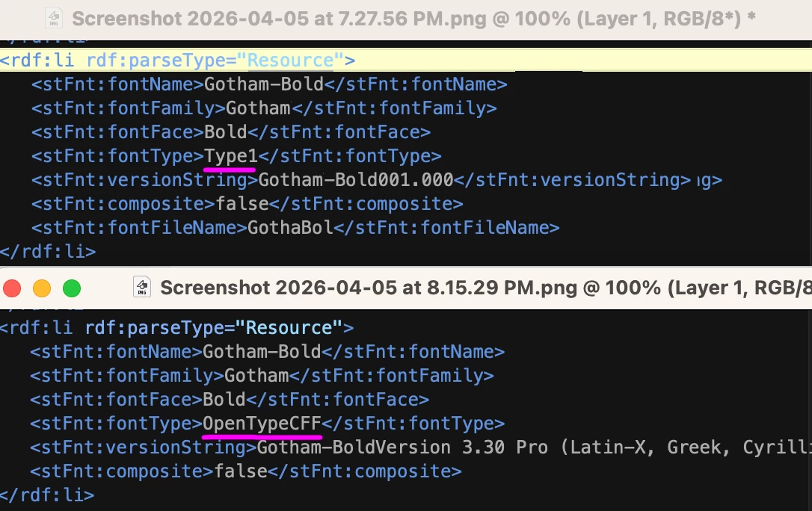Click 'Gotham-Bold' fontName value in the 7.27.56 PM window

point(264,84)
